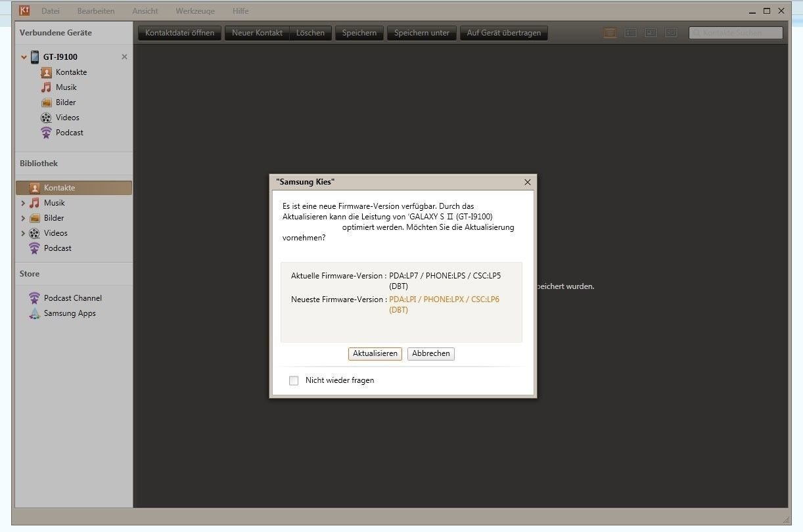Open Kontakte under the GT-I9100 device
803x532 pixels.
[71, 72]
